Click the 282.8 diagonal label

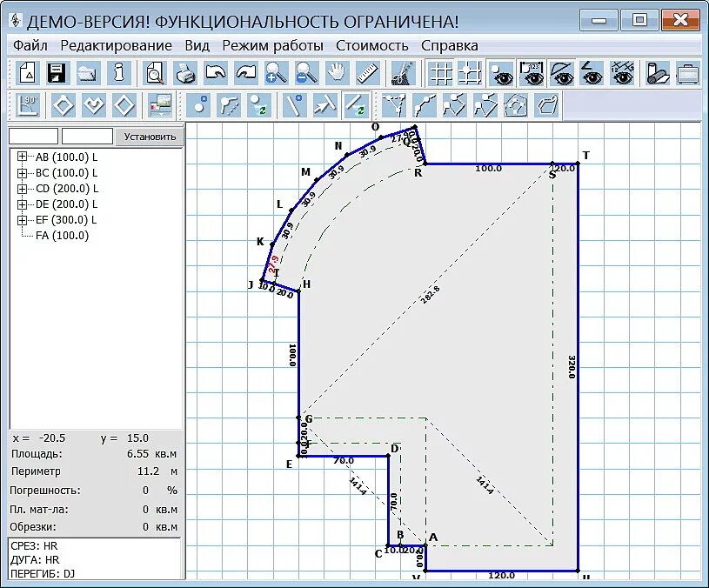pyautogui.click(x=430, y=295)
